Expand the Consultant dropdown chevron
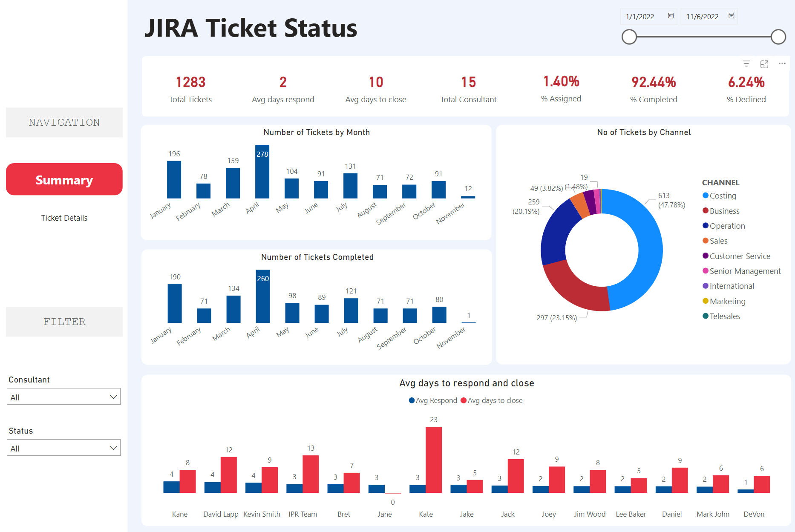 113,397
